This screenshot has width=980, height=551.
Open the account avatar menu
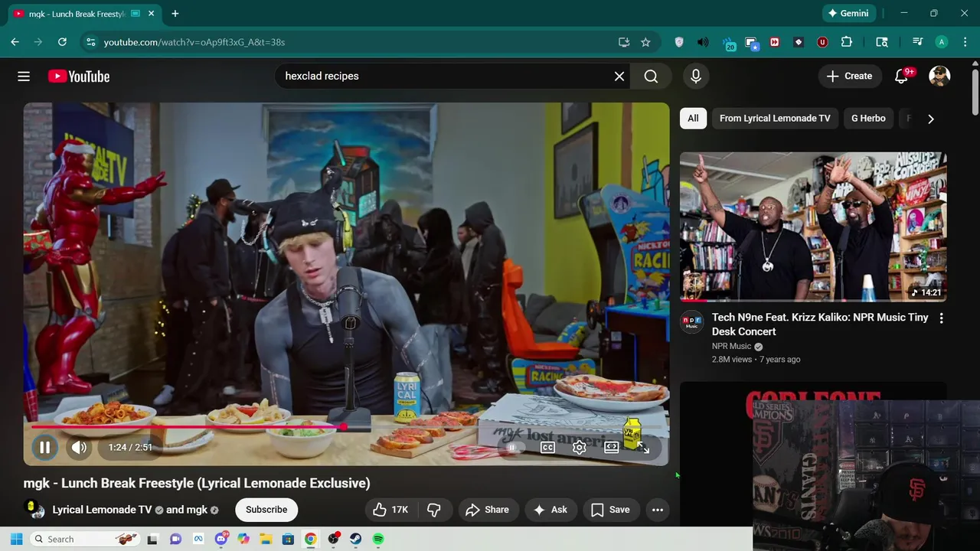point(939,77)
